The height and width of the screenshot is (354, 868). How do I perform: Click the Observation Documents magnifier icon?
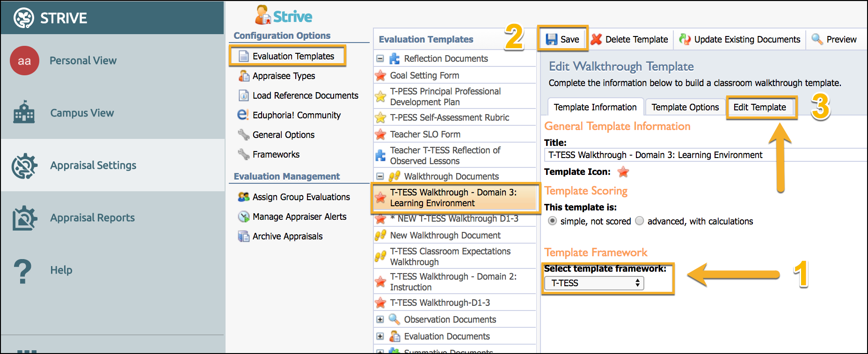coord(394,319)
